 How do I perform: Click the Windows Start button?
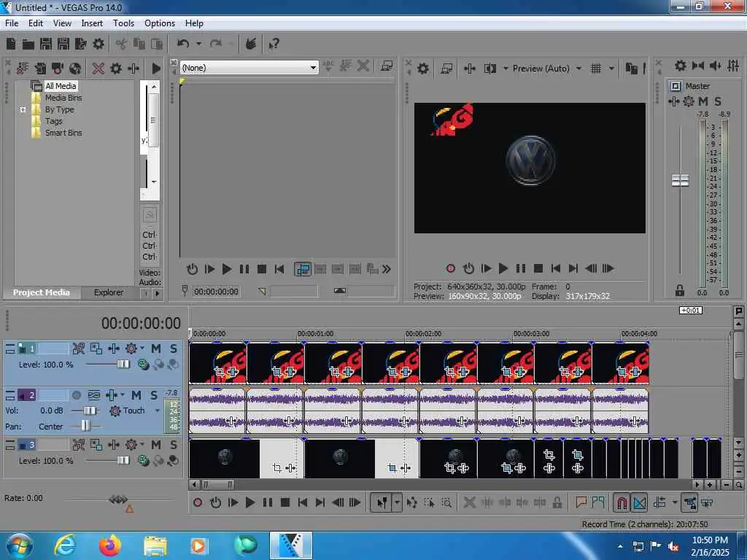[20, 545]
